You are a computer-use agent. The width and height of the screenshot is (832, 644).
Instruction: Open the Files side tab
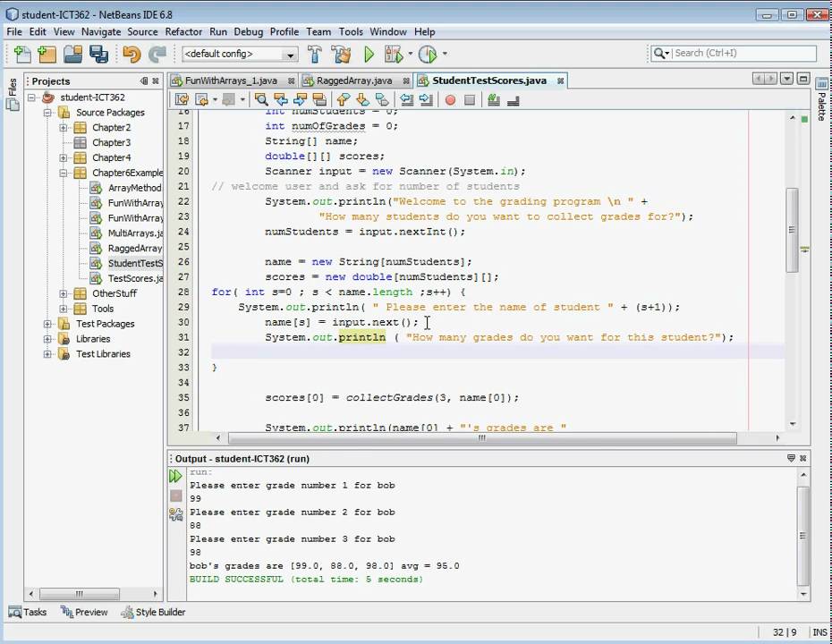pos(13,94)
